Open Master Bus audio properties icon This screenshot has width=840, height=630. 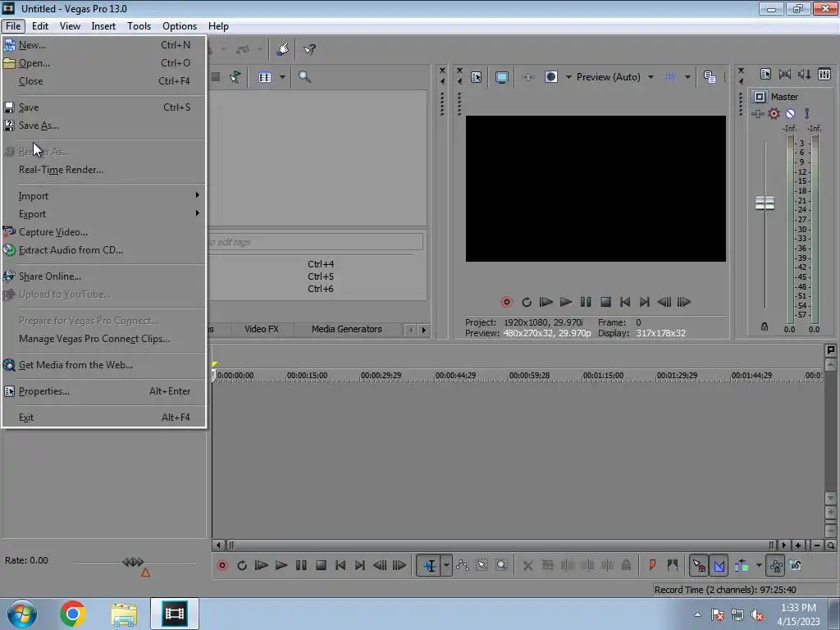[x=765, y=75]
